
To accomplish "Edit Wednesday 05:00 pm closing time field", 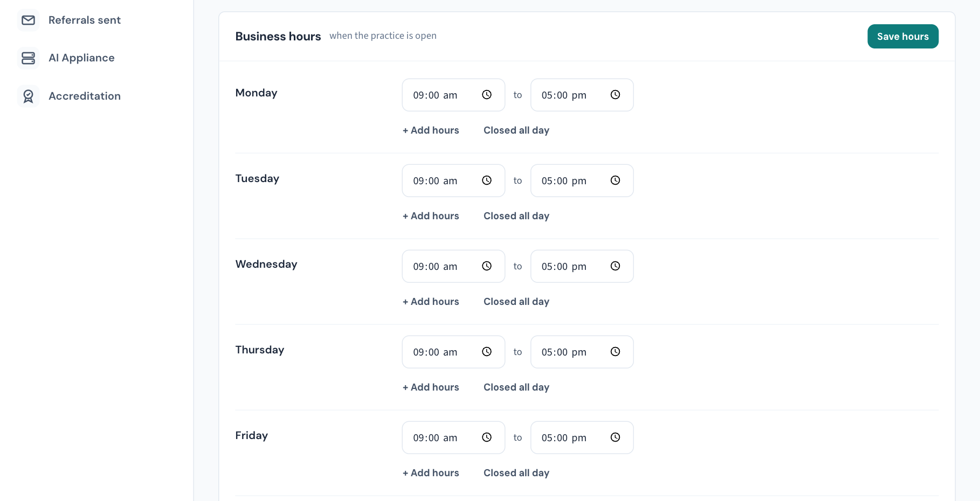I will tap(582, 266).
